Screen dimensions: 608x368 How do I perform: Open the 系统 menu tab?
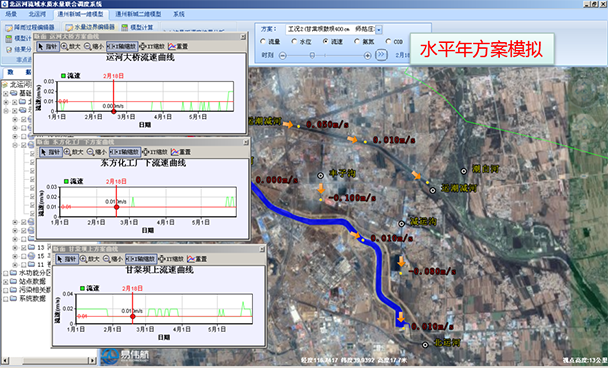pos(179,14)
